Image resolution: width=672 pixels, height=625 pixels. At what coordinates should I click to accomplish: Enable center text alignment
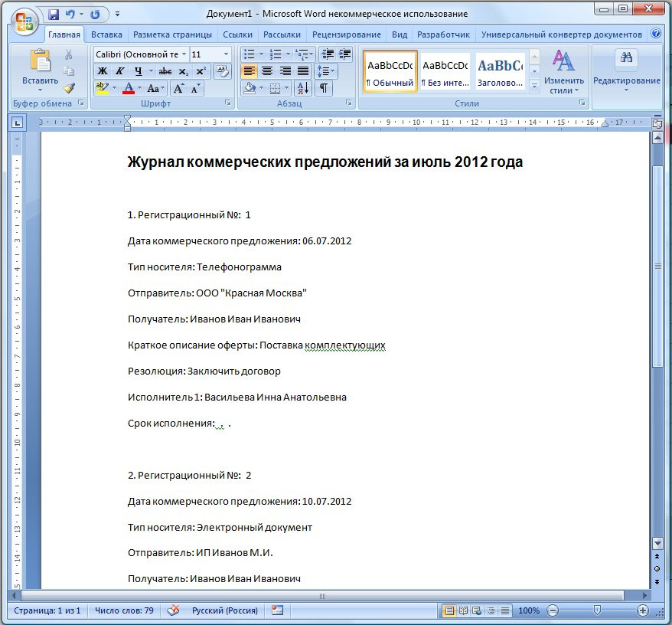coord(267,71)
